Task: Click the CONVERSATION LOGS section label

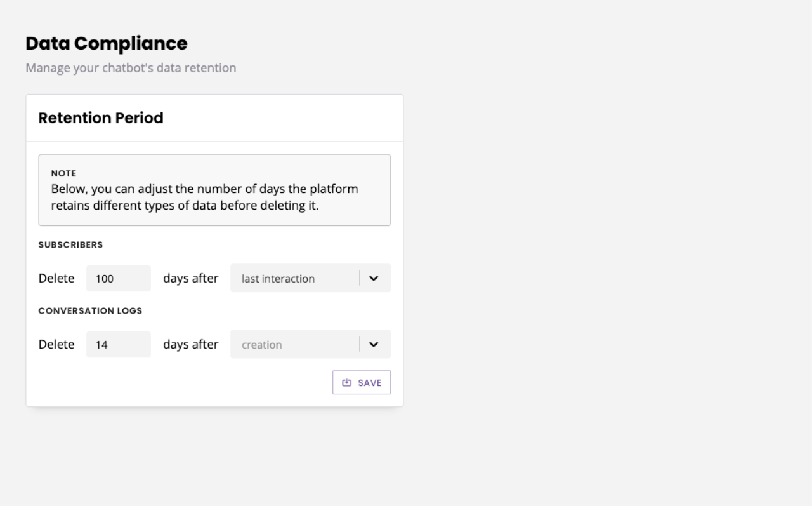Action: pos(90,310)
